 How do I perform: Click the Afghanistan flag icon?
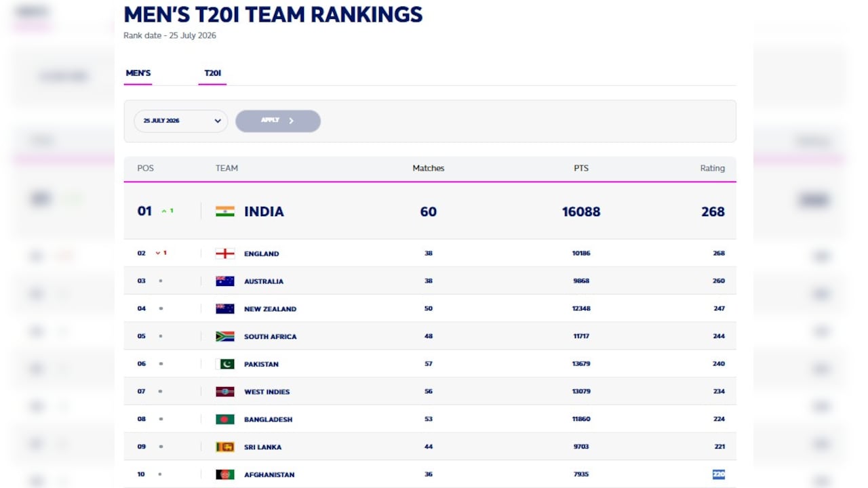point(225,474)
